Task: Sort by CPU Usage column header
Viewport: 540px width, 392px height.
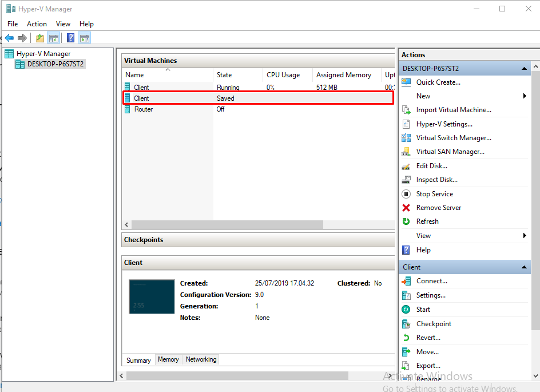Action: pyautogui.click(x=288, y=75)
